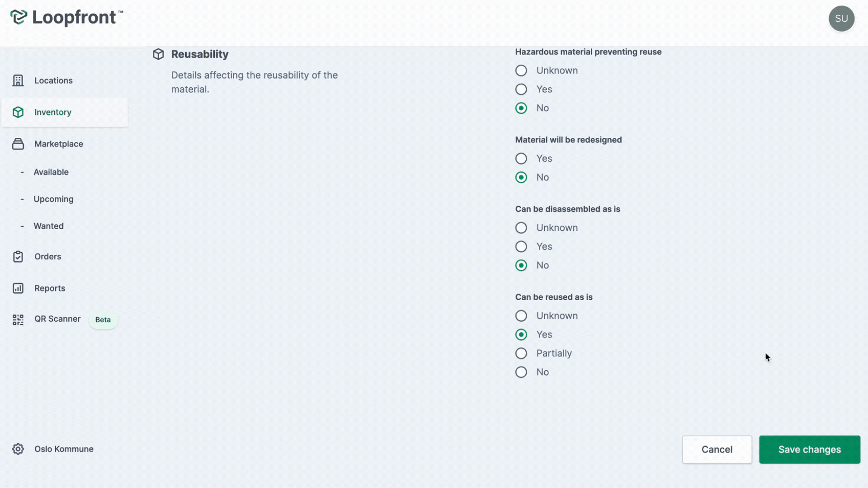Click the user avatar icon
The height and width of the screenshot is (488, 868).
(841, 19)
